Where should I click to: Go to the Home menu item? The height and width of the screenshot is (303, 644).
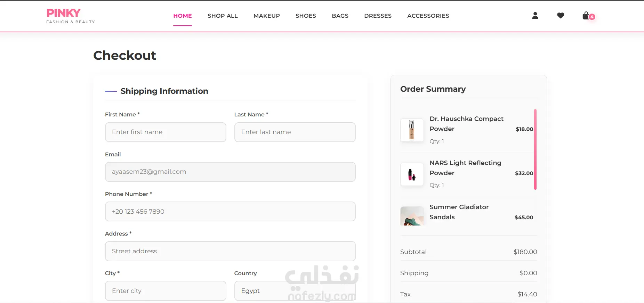[183, 16]
